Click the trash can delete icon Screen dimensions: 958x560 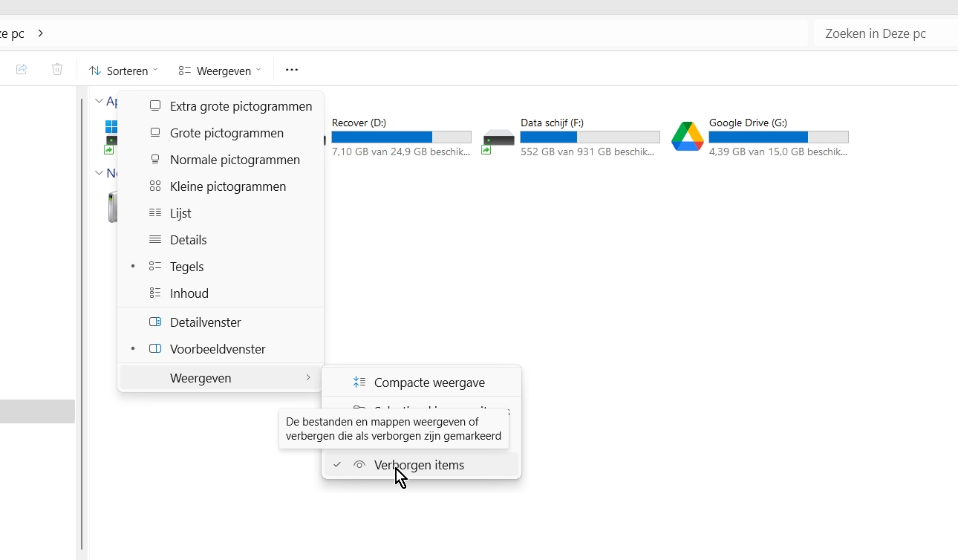pos(57,70)
